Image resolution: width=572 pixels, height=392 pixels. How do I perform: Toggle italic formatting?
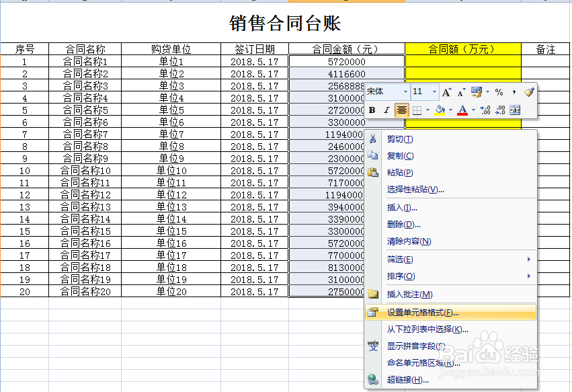tap(386, 110)
